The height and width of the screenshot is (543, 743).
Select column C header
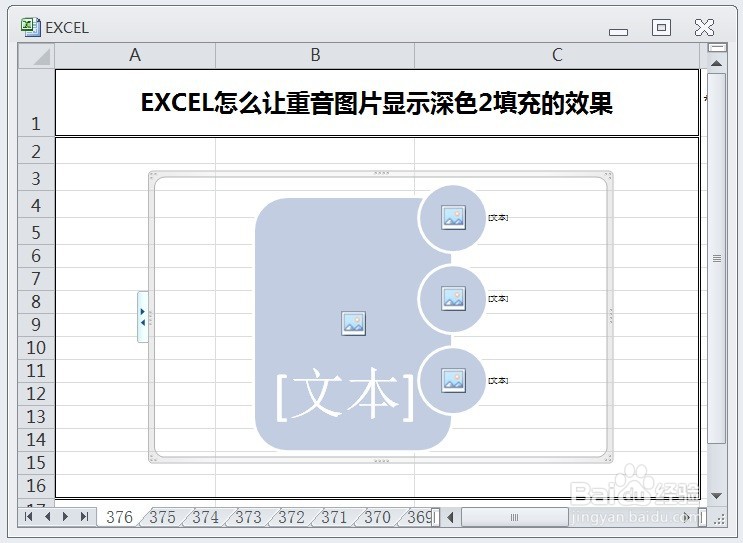click(557, 55)
